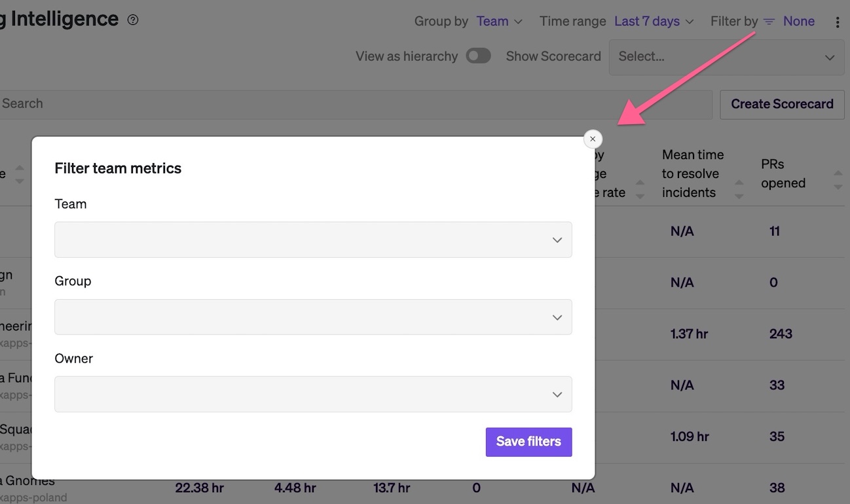Click the 1.09 hr mean time value
Screen dimensions: 850x504
click(x=689, y=437)
